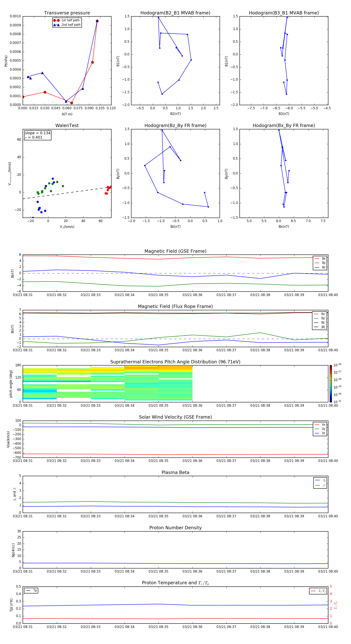Screen dimensions: 351x644
Task: Click the "Bx" legend entry in GSE magnetic field
Action: pos(320,259)
